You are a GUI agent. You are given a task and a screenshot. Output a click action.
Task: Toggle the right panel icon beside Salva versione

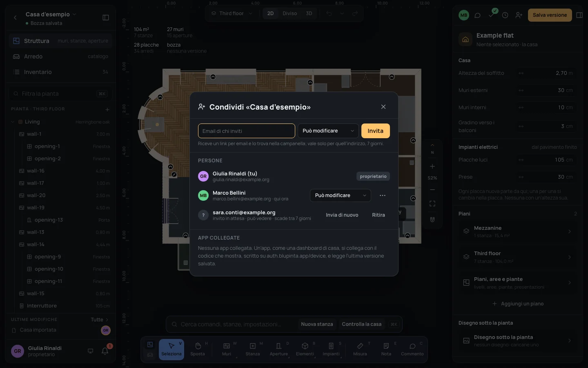point(579,15)
